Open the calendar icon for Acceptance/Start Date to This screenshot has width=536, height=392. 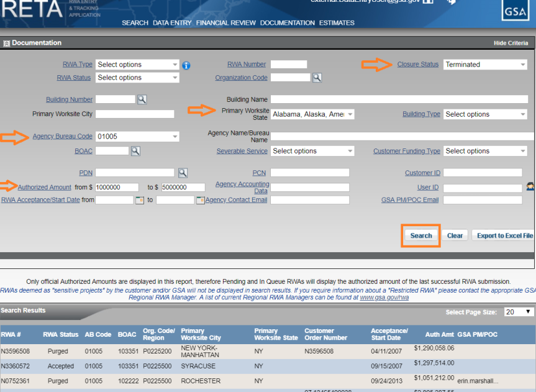[200, 201]
